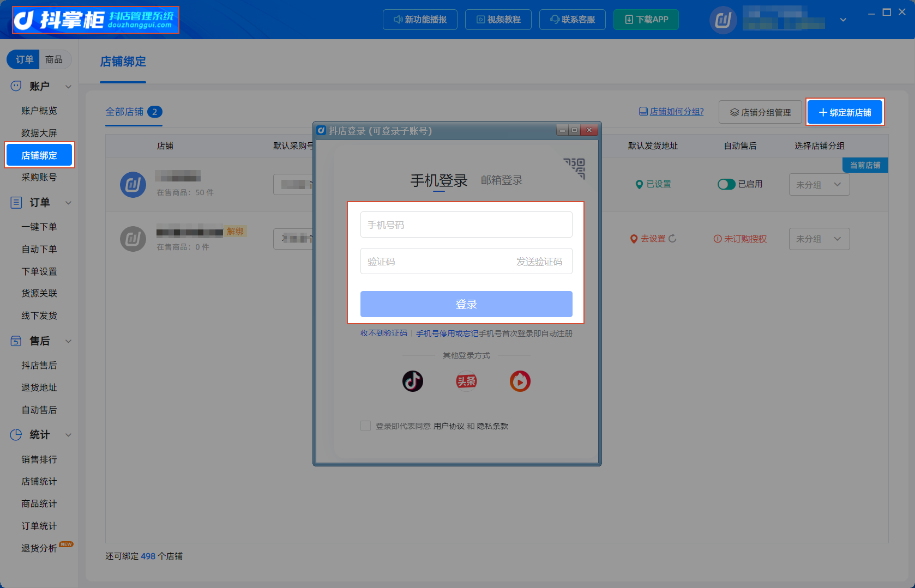915x588 pixels.
Task: Click the 已设置 location status
Action: [653, 184]
